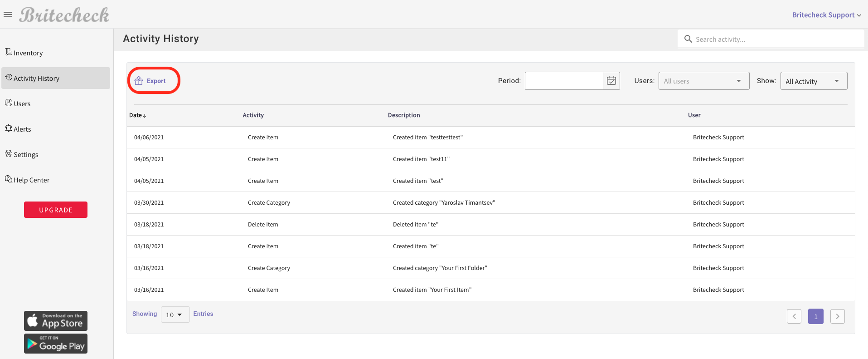
Task: Click description Created item "testtesttest"
Action: point(428,138)
